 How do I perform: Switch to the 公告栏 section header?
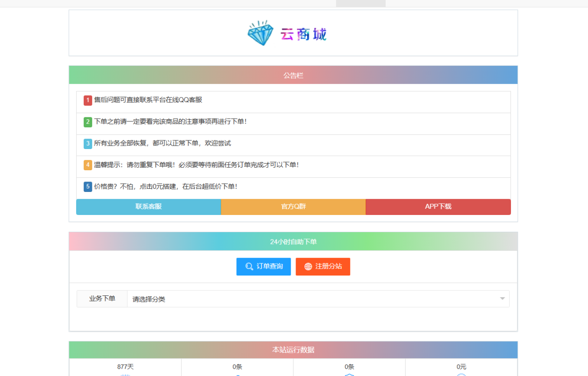(293, 75)
